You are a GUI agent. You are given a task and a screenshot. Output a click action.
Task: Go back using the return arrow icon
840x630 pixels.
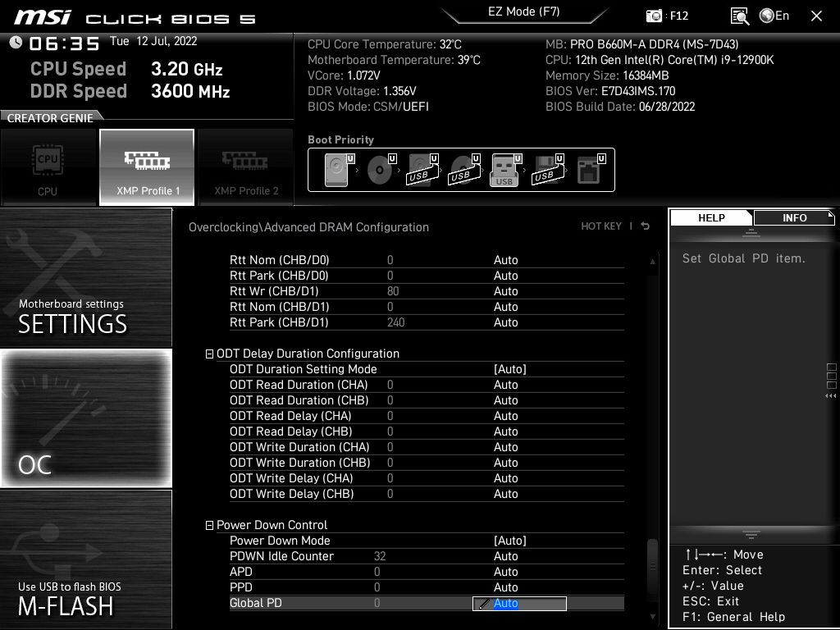[x=646, y=226]
